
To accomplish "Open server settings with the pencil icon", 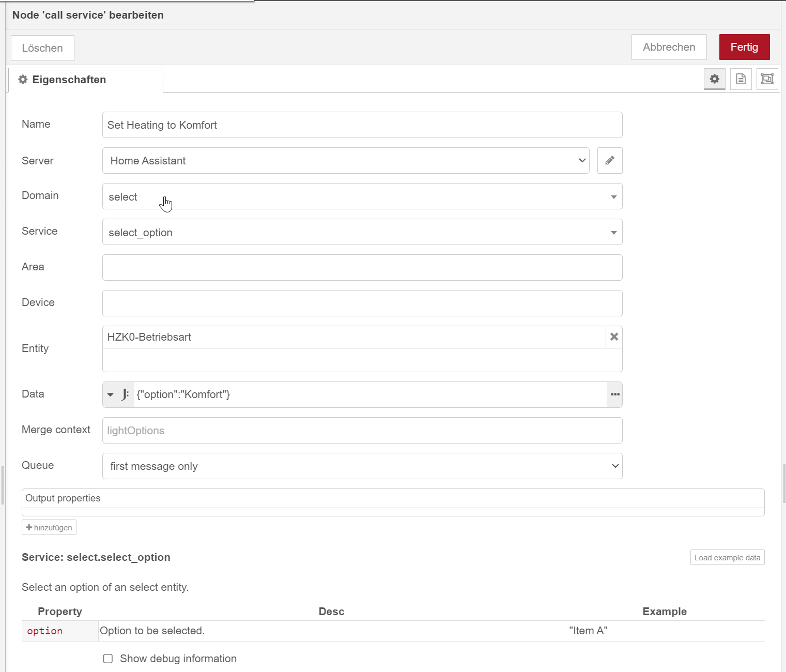I will tap(610, 160).
